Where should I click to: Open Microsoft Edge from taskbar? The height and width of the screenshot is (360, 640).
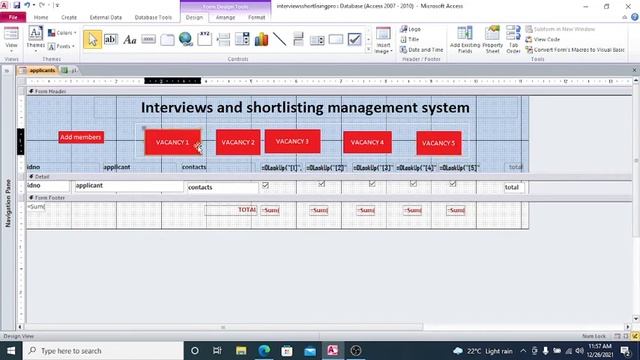(264, 351)
